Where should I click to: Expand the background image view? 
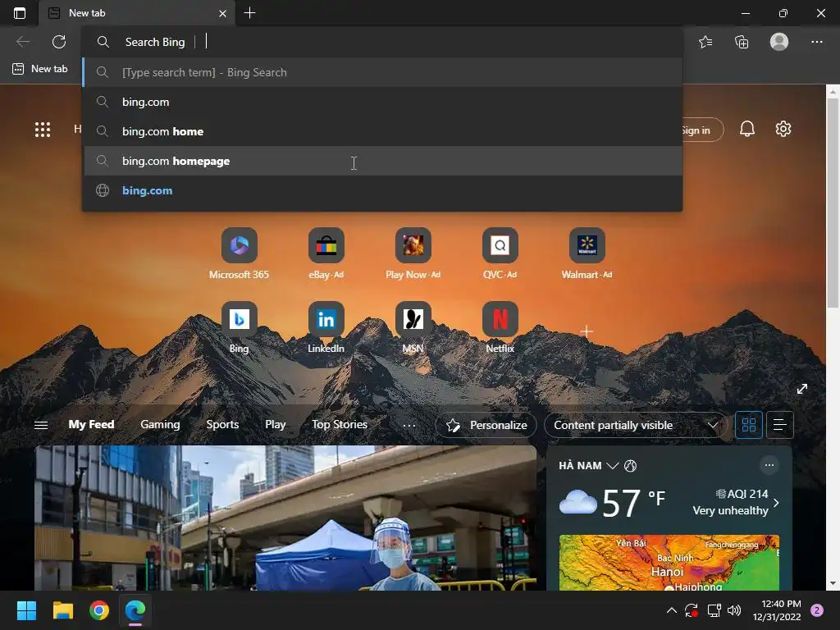(x=801, y=389)
